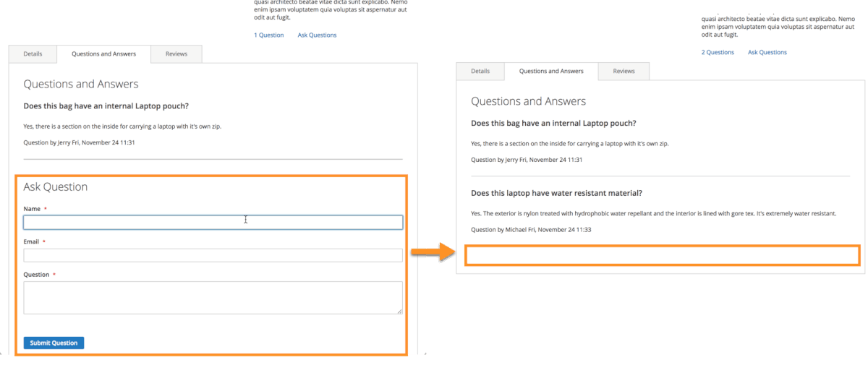This screenshot has width=868, height=365.
Task: Switch to Reviews tab in right panel
Action: click(x=624, y=72)
